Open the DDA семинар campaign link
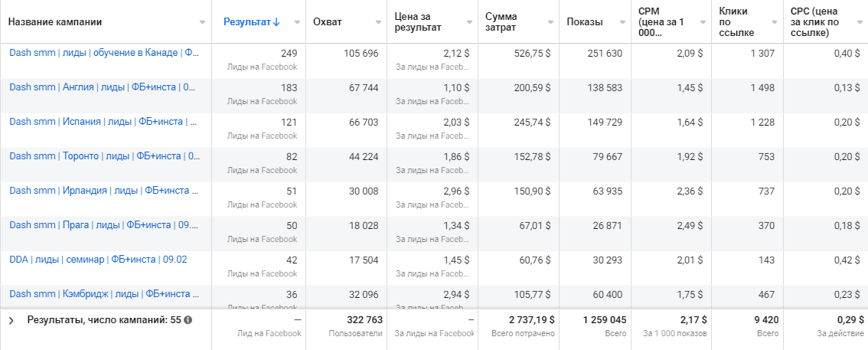Viewport: 868px width, 350px height. click(x=98, y=260)
